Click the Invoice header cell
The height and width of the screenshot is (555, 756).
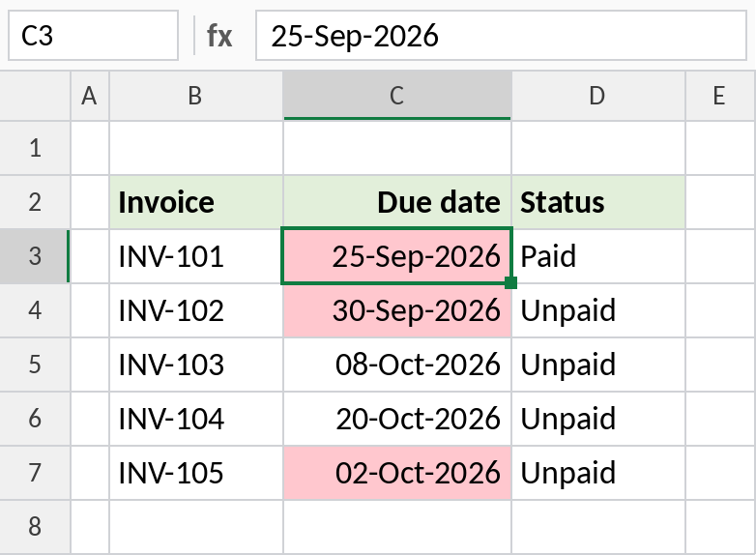196,202
